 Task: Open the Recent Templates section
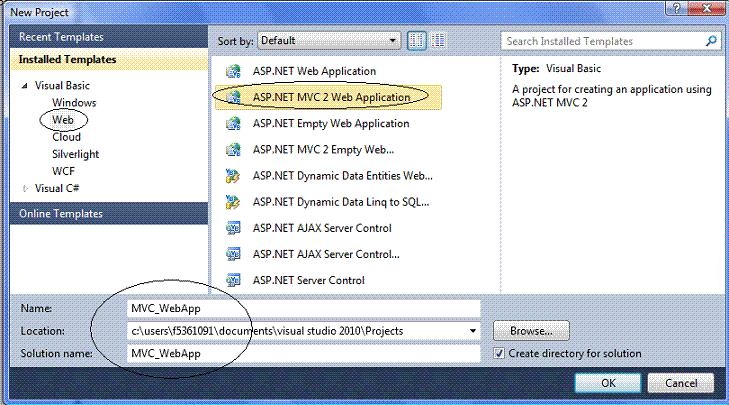[x=109, y=37]
